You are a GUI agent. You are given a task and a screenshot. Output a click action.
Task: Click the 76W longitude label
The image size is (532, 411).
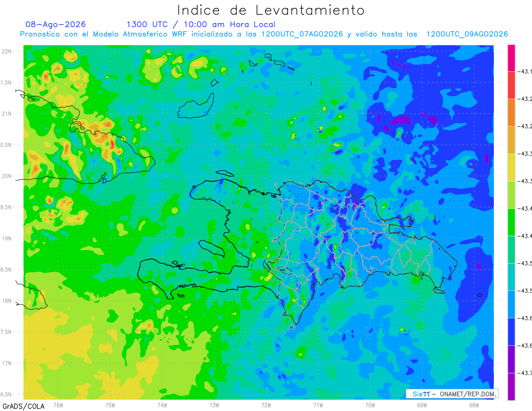point(58,404)
